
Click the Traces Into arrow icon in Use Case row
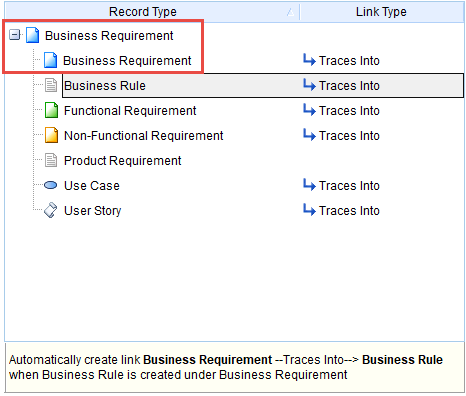coord(309,185)
